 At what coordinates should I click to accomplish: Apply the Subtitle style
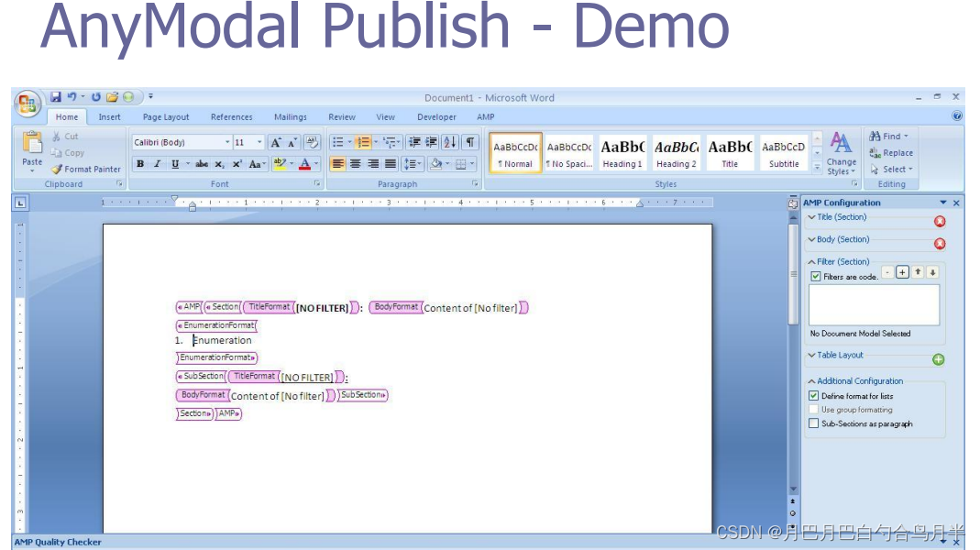pos(784,153)
